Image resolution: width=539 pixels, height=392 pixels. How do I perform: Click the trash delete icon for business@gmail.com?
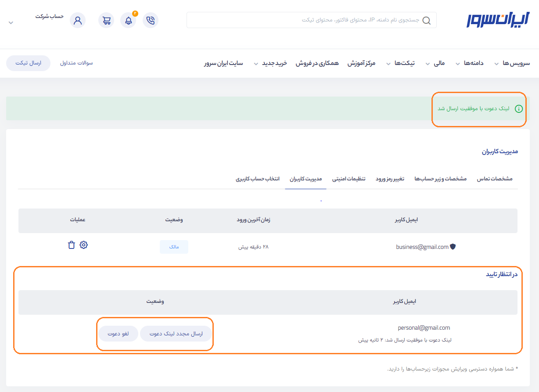click(72, 245)
